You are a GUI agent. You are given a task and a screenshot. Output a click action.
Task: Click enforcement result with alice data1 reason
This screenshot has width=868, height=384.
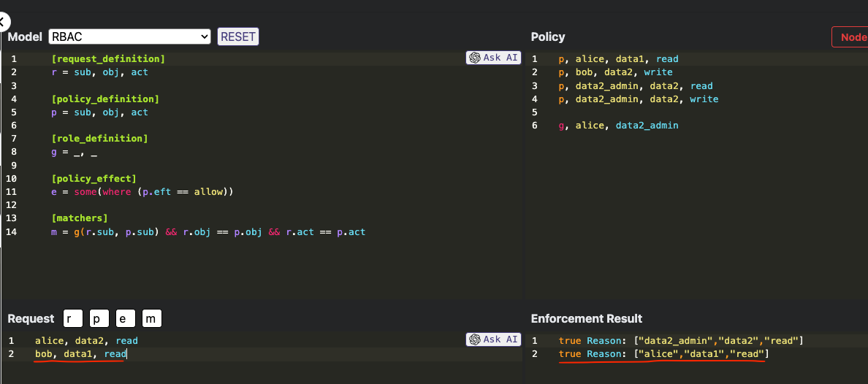[x=663, y=354]
